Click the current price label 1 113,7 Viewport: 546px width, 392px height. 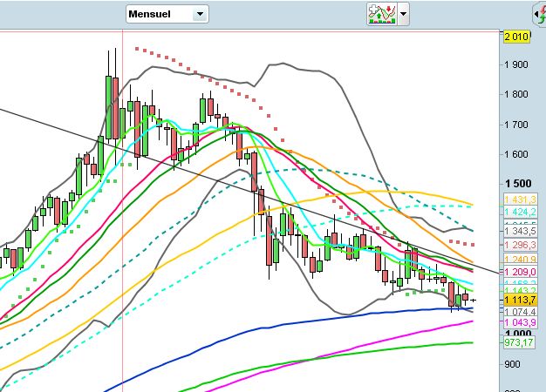tap(520, 300)
